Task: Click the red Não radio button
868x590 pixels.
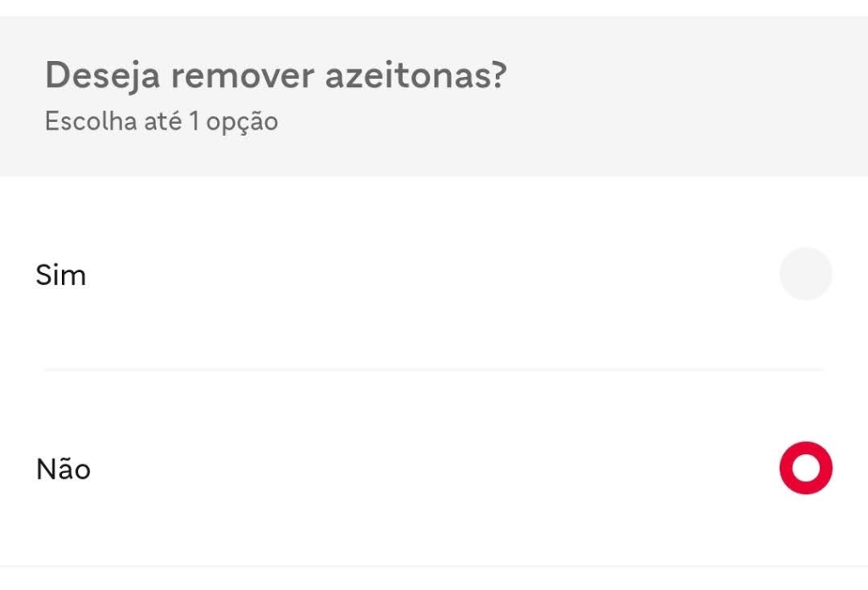Action: coord(805,468)
